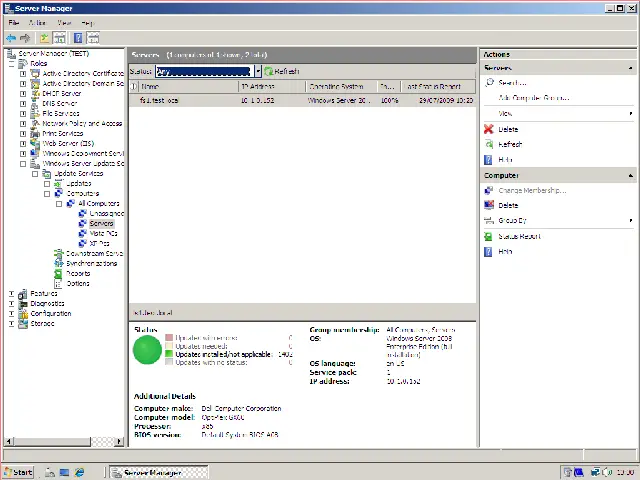Open the File menu
The image size is (640, 480).
(x=14, y=23)
